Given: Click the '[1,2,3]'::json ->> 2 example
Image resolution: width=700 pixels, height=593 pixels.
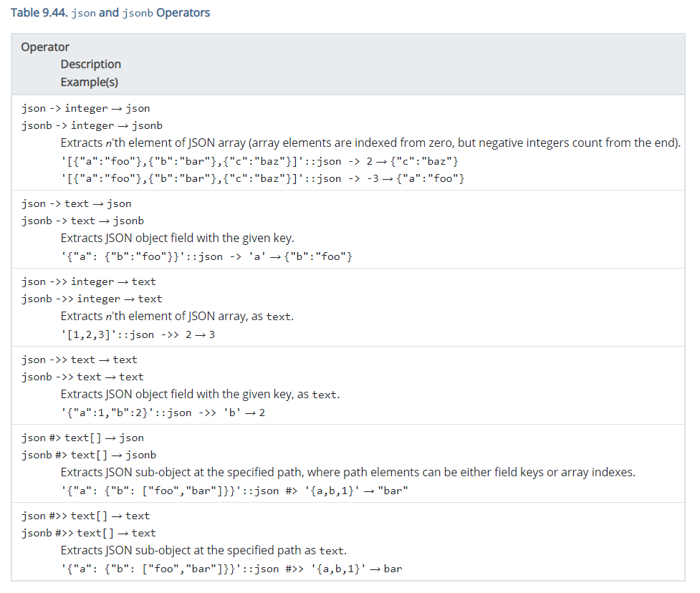Looking at the screenshot, I should click(x=138, y=334).
